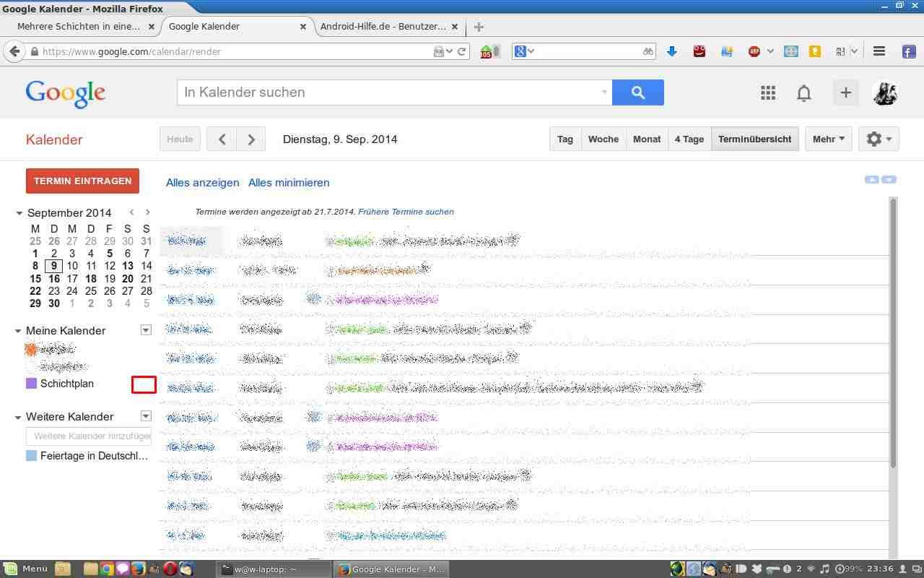Image resolution: width=924 pixels, height=578 pixels.
Task: Select September 18 in mini calendar
Action: 91,278
